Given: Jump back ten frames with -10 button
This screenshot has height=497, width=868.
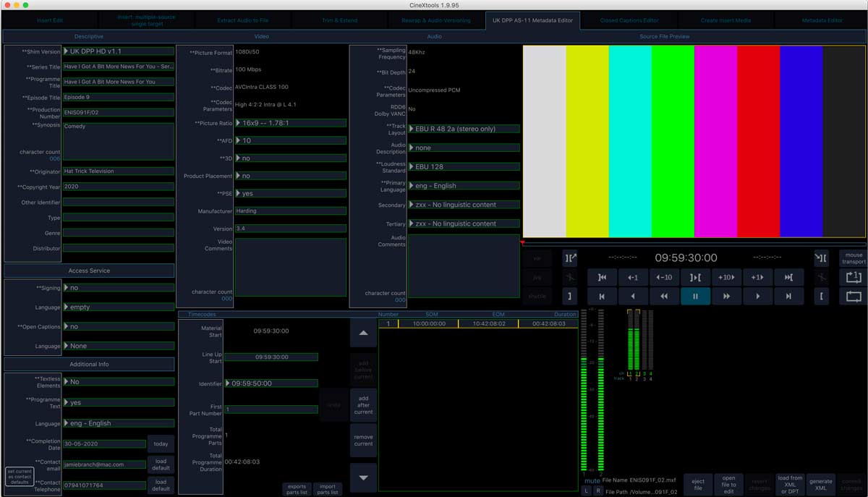Looking at the screenshot, I should click(x=664, y=277).
